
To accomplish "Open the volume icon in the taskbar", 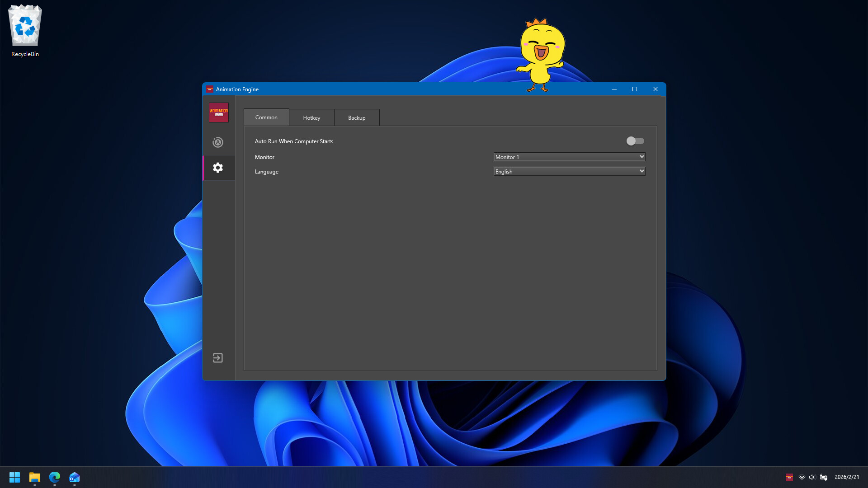I will point(811,477).
